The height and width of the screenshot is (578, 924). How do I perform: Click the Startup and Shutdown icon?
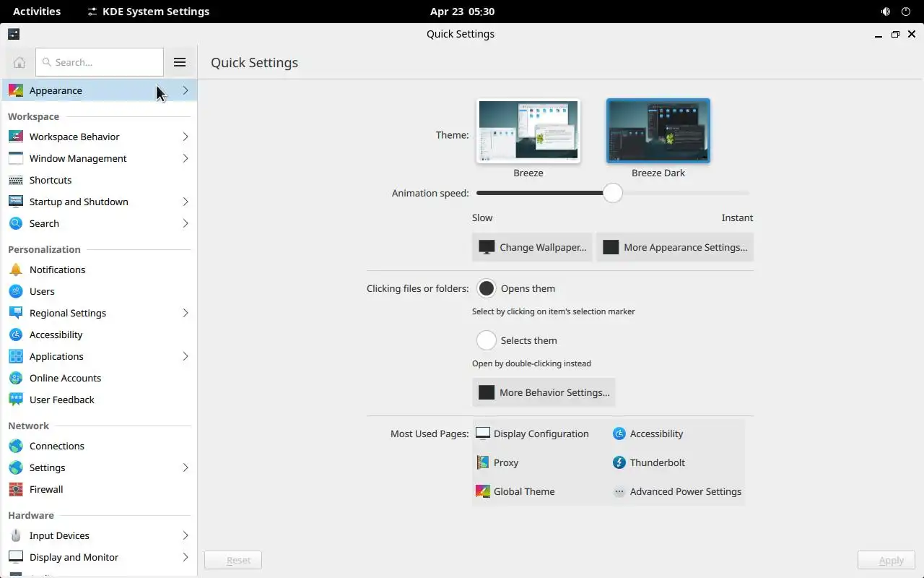(x=16, y=202)
